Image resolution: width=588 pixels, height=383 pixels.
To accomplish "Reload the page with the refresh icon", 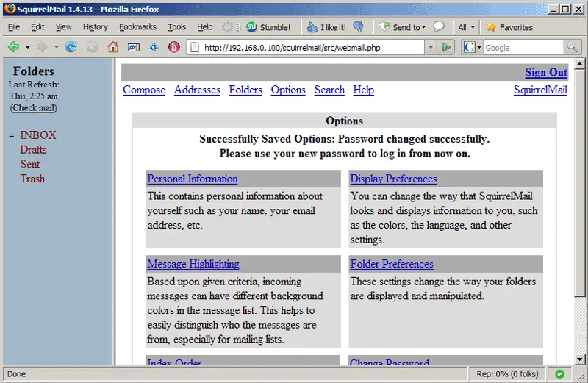I will tap(71, 47).
